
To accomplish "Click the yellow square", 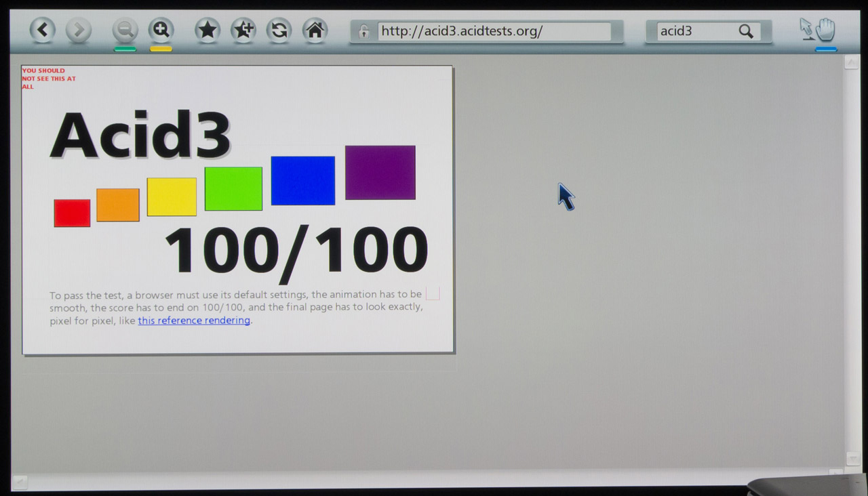I will coord(172,197).
